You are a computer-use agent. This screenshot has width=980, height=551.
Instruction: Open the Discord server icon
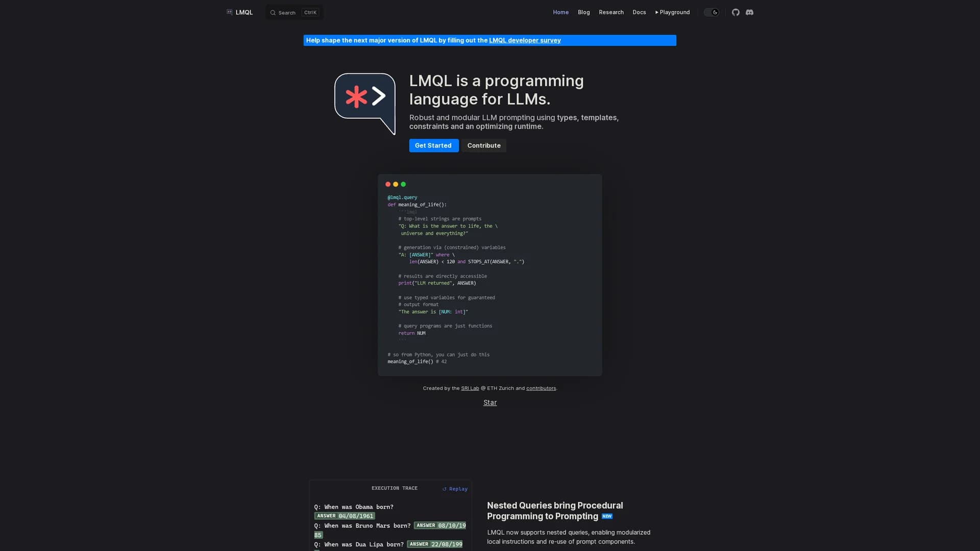click(x=749, y=12)
